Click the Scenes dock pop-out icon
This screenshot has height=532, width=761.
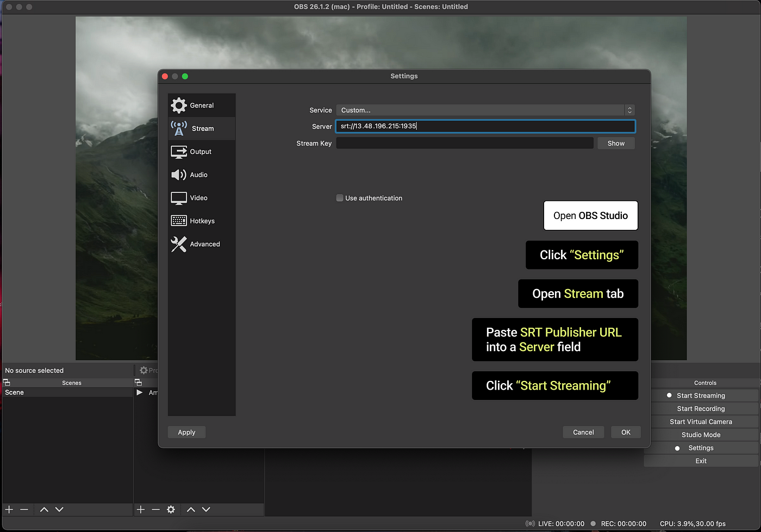coord(7,383)
